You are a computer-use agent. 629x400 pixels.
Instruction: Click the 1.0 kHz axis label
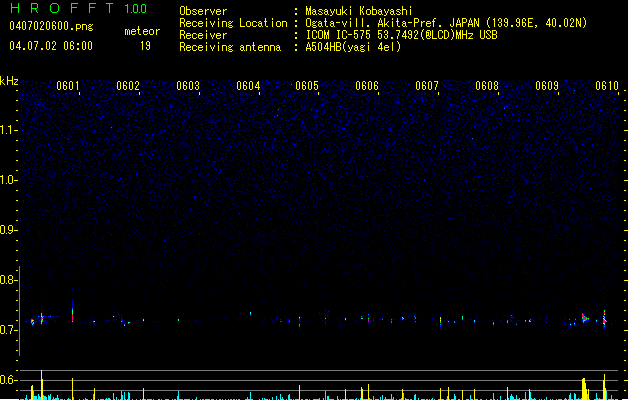(9, 180)
